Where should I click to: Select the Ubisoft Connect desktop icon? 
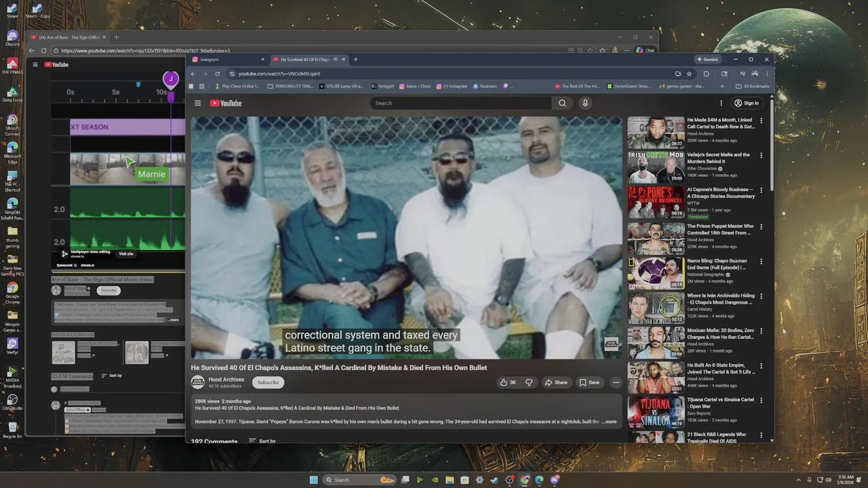pyautogui.click(x=12, y=125)
